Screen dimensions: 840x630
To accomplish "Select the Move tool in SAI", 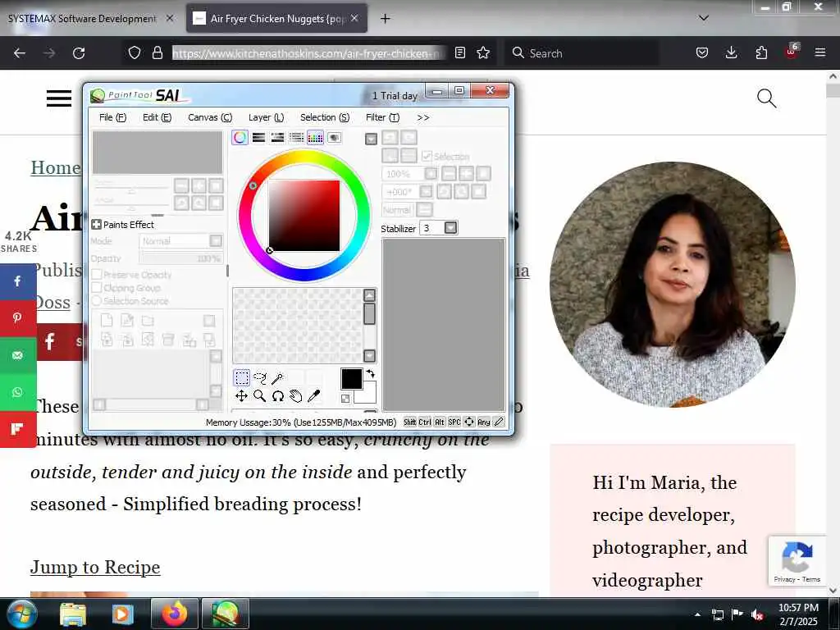I will click(242, 396).
